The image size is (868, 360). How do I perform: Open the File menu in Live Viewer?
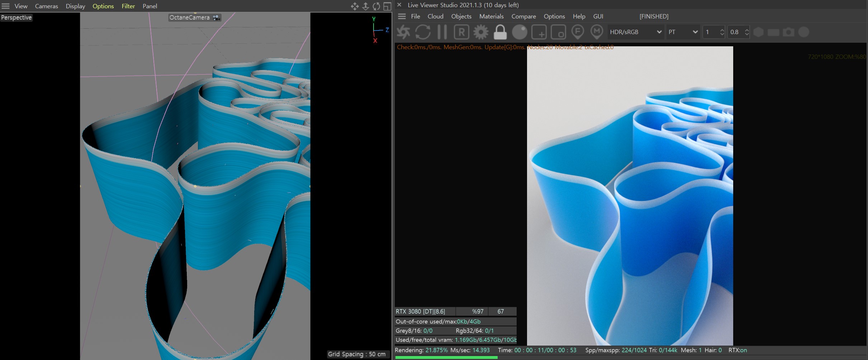coord(416,16)
